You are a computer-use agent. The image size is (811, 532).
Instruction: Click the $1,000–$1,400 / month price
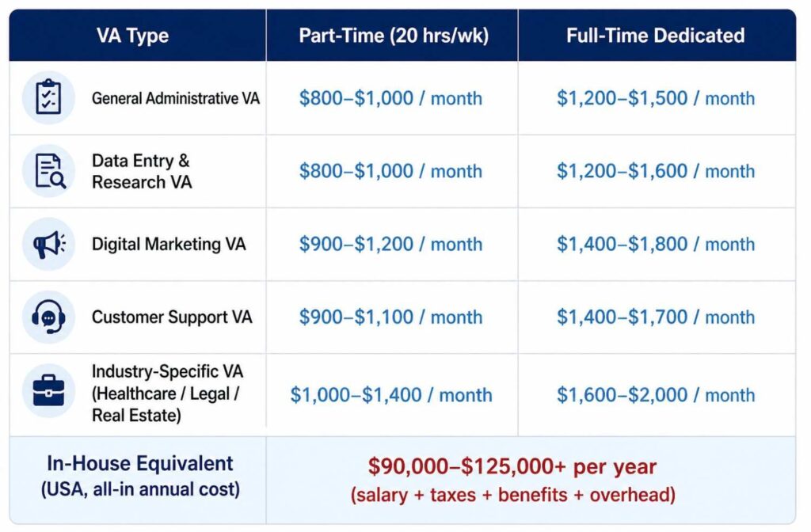pyautogui.click(x=390, y=394)
